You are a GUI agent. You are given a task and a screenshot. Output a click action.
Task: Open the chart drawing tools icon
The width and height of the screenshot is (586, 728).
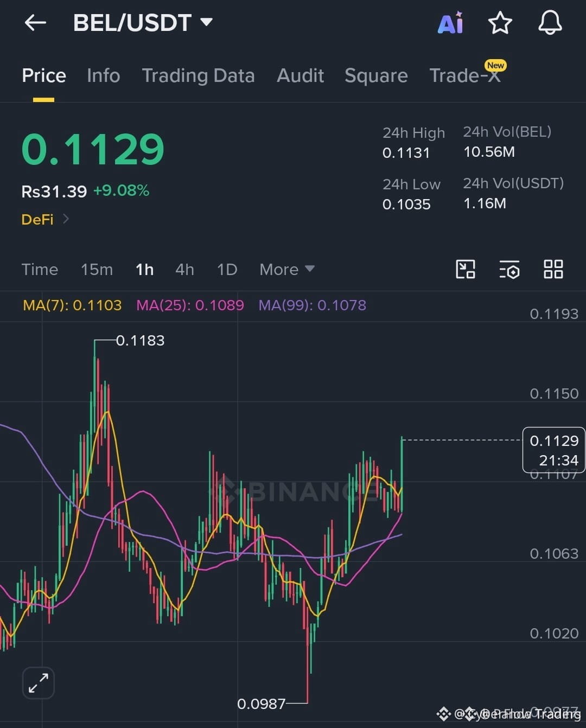(x=466, y=269)
